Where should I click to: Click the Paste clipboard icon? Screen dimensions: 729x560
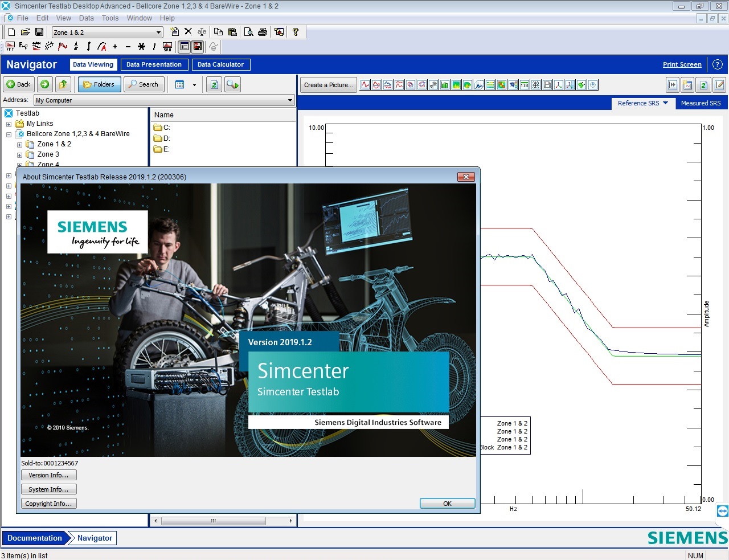[232, 32]
